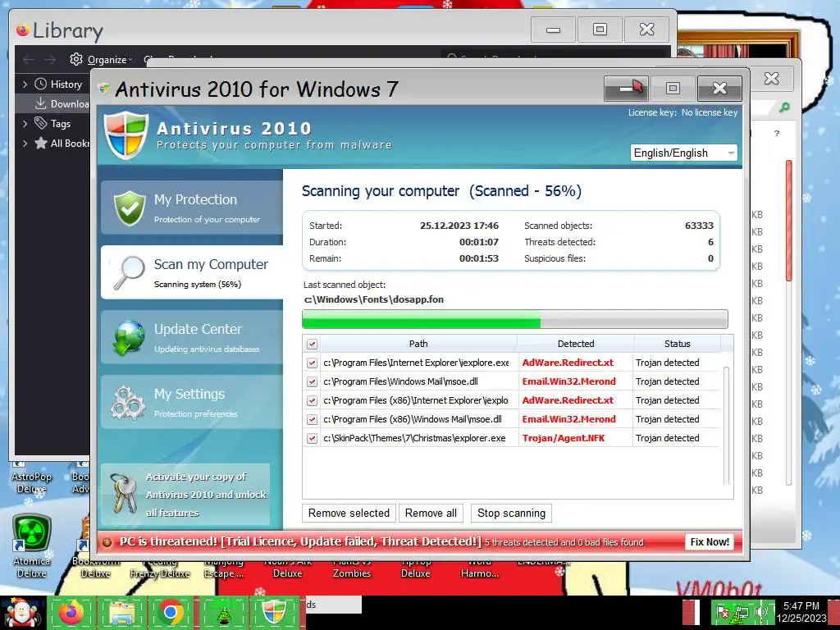Screen dimensions: 840x630
Task: Click the Status column header
Action: (677, 344)
